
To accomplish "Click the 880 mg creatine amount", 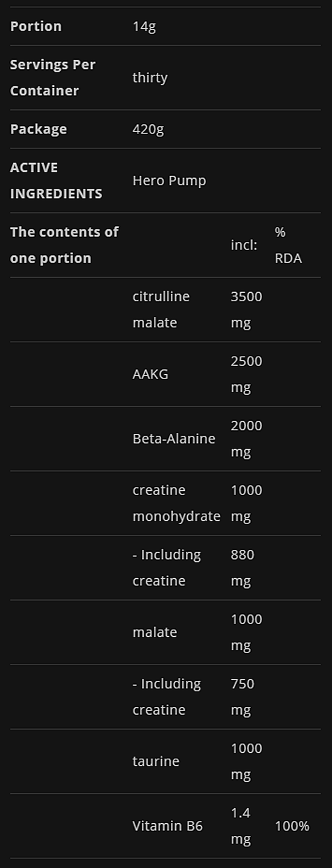I will coord(242,568).
